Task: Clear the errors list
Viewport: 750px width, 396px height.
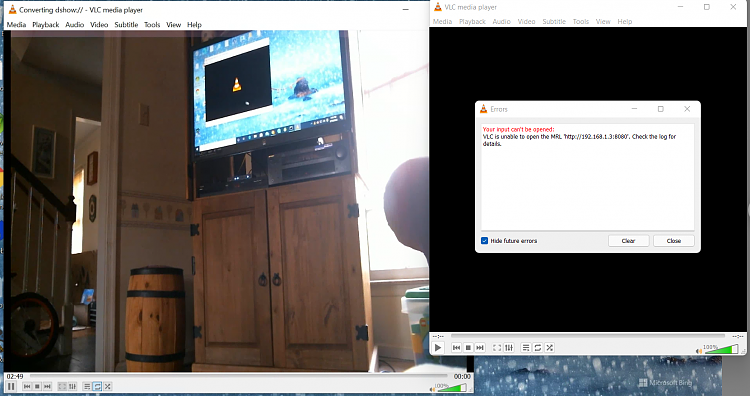Action: click(x=629, y=241)
